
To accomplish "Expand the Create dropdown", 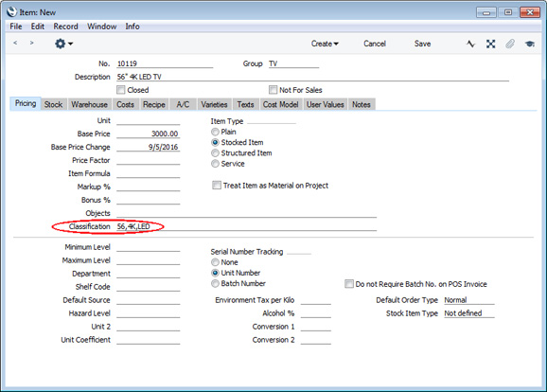I will (325, 44).
